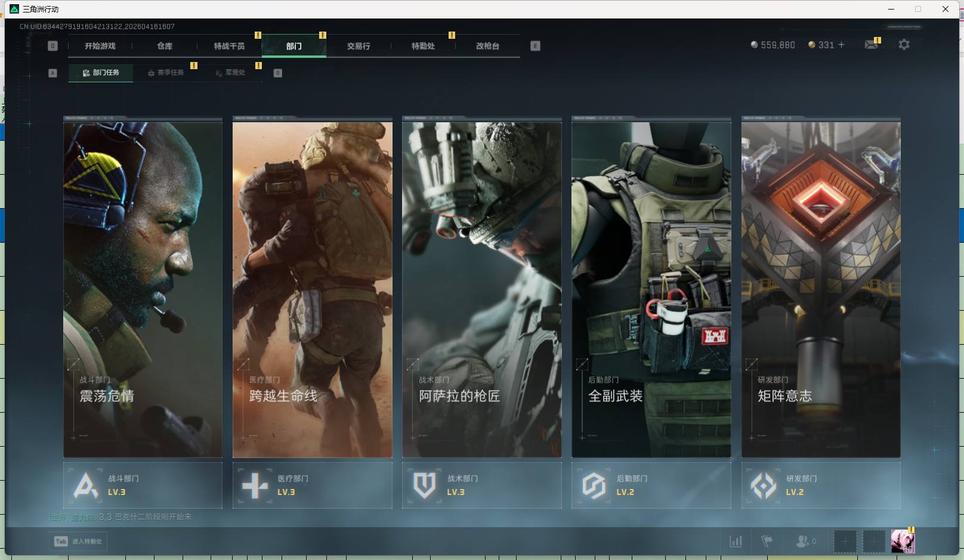Click the plus icon beside 331 currency

841,45
